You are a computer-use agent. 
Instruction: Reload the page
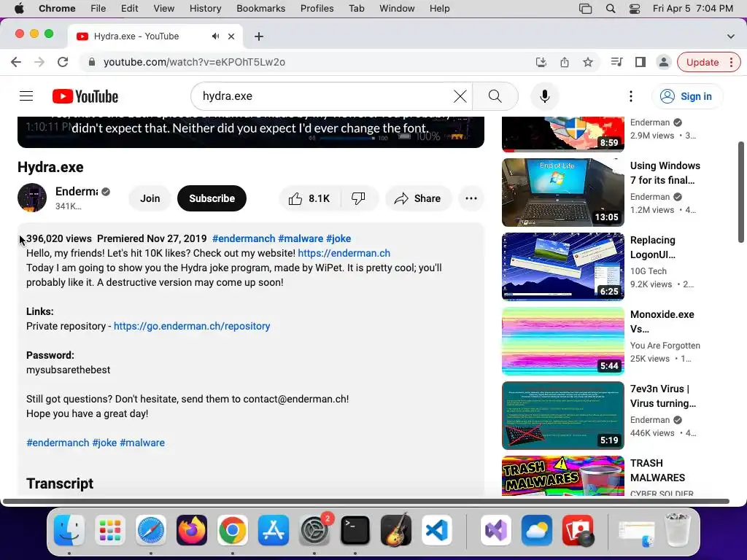pos(63,62)
